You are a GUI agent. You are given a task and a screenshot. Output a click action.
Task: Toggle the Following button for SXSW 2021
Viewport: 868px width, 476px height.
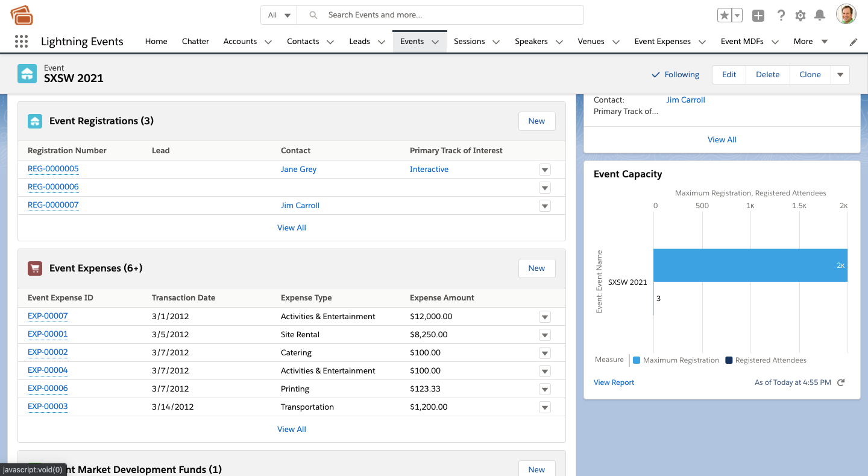pyautogui.click(x=676, y=75)
